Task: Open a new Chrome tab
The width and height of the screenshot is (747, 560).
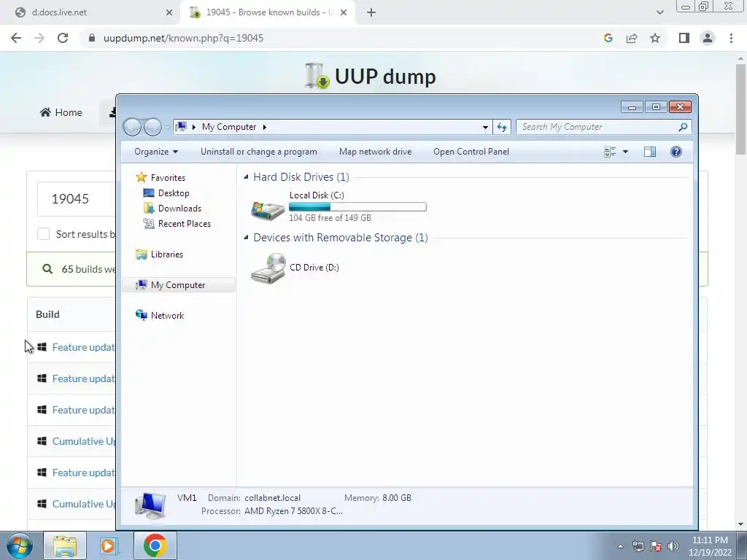Action: click(x=371, y=13)
